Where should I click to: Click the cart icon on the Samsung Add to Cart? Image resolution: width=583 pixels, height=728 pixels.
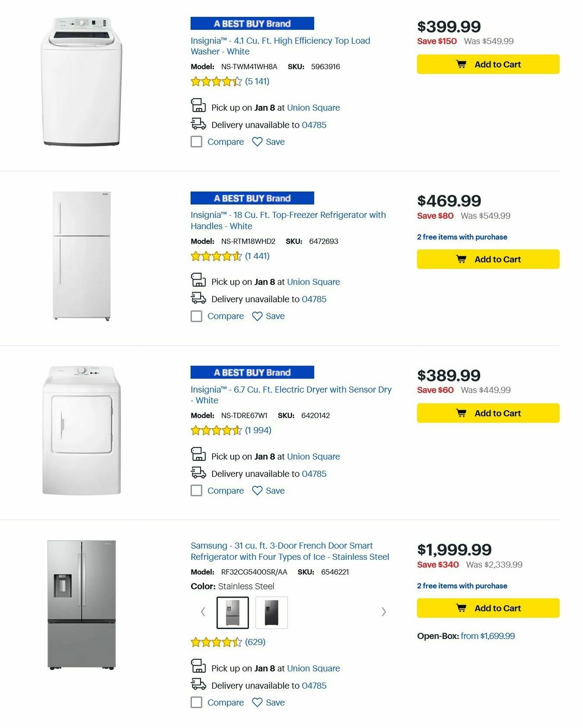click(461, 608)
